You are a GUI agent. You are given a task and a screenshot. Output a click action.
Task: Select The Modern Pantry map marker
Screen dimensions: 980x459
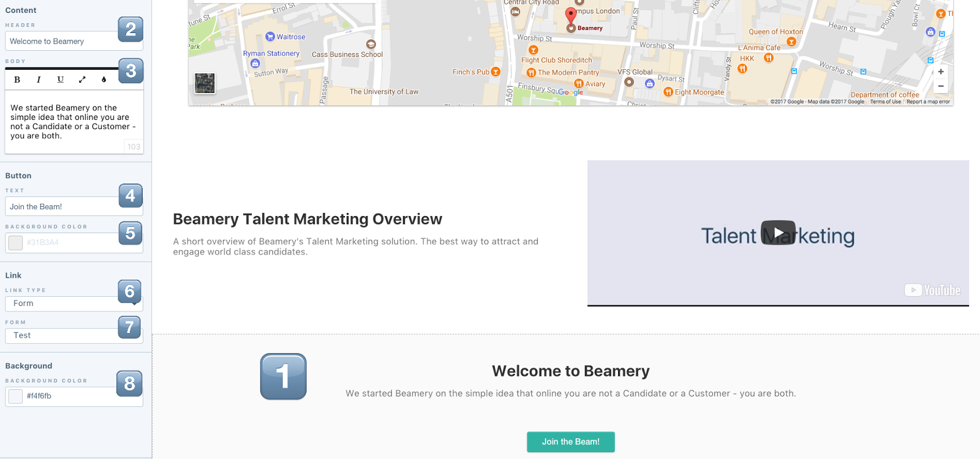[x=532, y=73]
